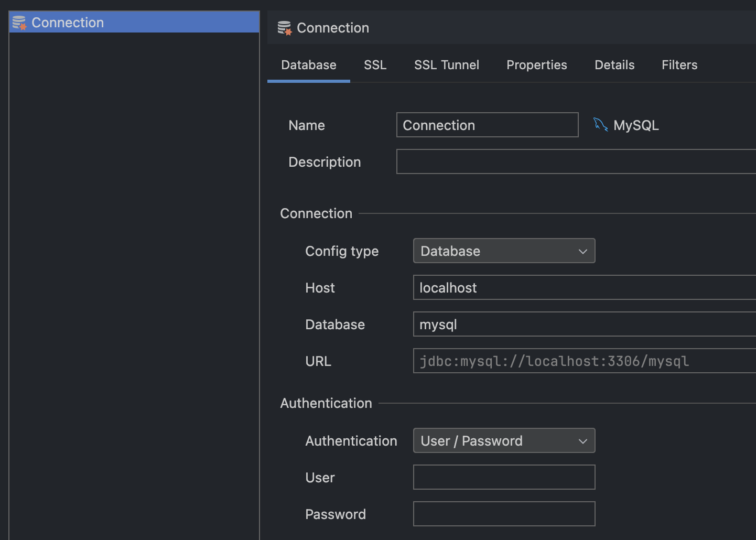756x540 pixels.
Task: Select the Database tab
Action: pos(308,65)
